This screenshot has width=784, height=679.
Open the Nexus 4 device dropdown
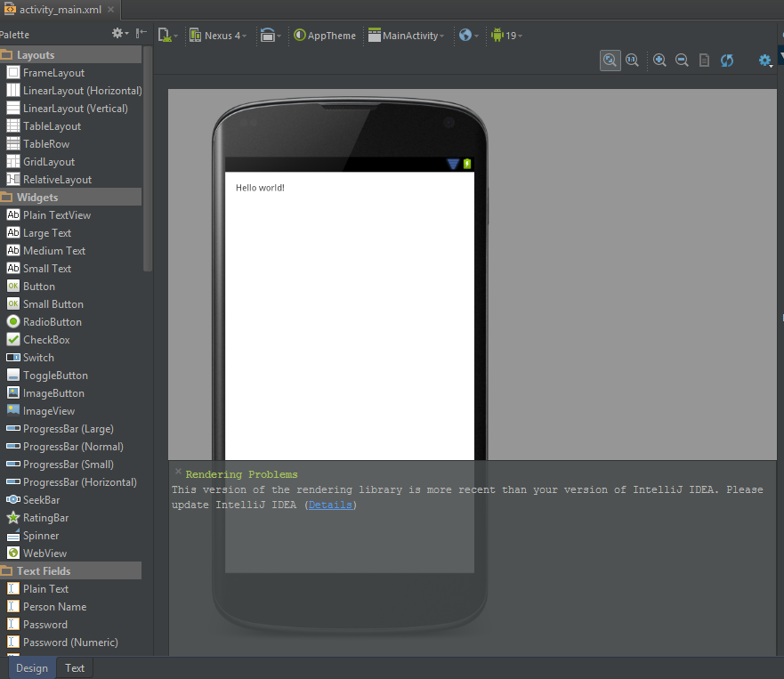click(218, 36)
